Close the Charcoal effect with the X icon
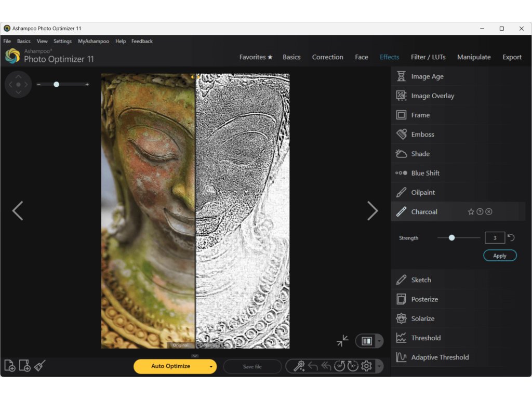The height and width of the screenshot is (399, 532). coord(489,212)
